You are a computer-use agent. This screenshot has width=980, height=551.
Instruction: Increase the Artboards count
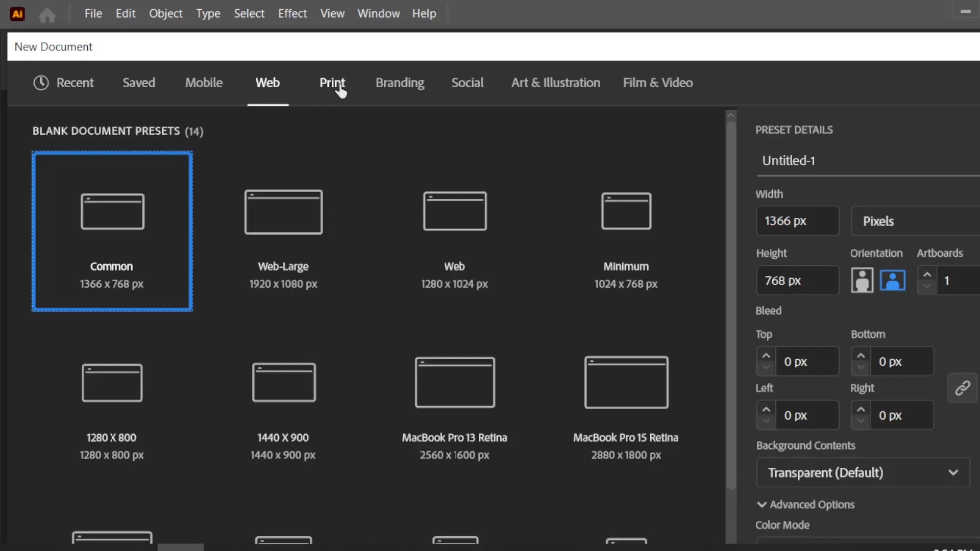point(927,274)
